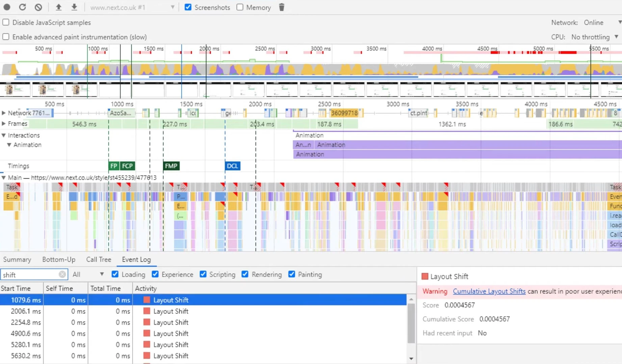
Task: Click the first filmstrip screenshot thumbnail
Action: [x=16, y=90]
